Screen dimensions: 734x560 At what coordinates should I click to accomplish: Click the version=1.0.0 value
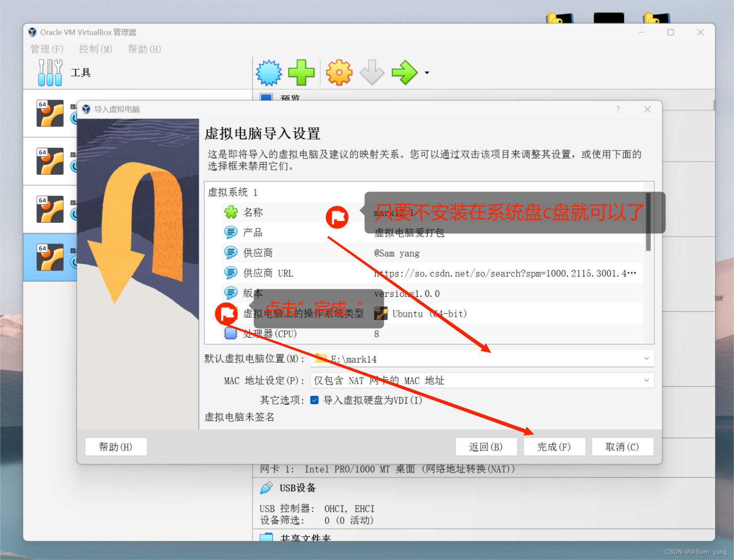407,293
